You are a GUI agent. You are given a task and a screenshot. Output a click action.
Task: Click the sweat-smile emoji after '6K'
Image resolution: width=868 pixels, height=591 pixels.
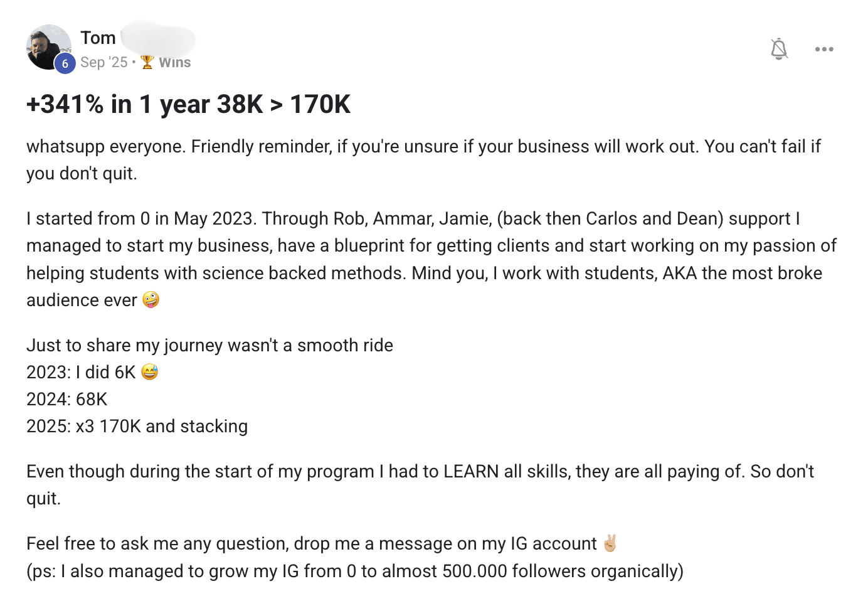coord(150,372)
